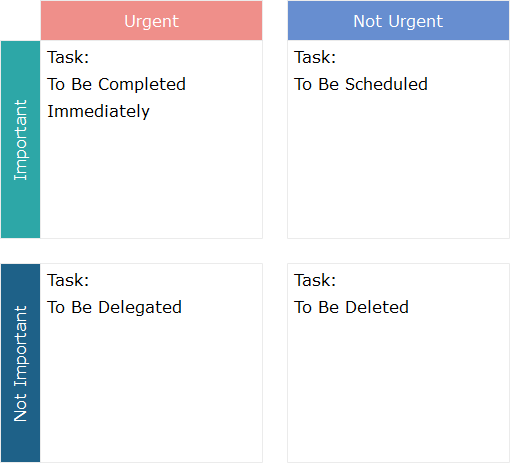Click blank area beneath "To Be Delegated"
The width and height of the screenshot is (511, 464).
click(151, 390)
